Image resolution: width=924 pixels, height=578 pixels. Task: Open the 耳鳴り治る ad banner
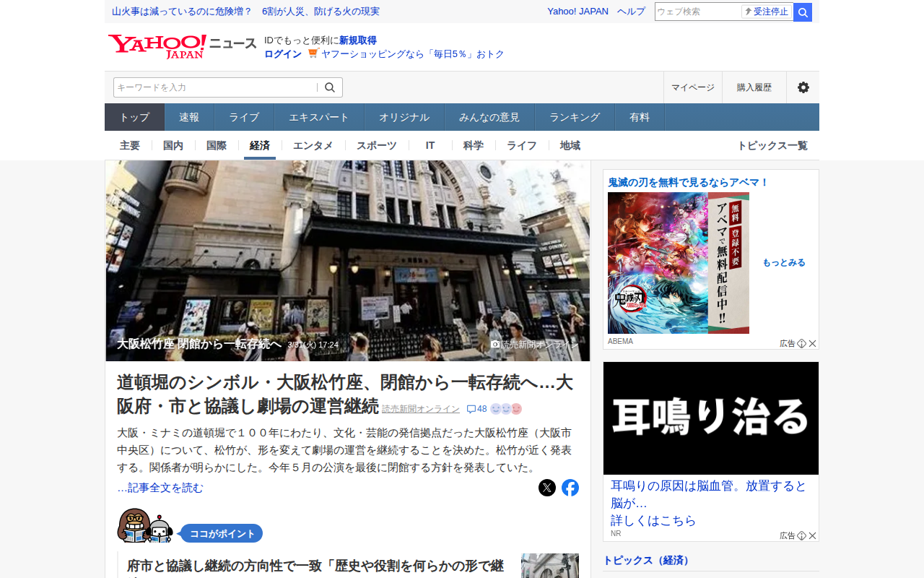[711, 418]
